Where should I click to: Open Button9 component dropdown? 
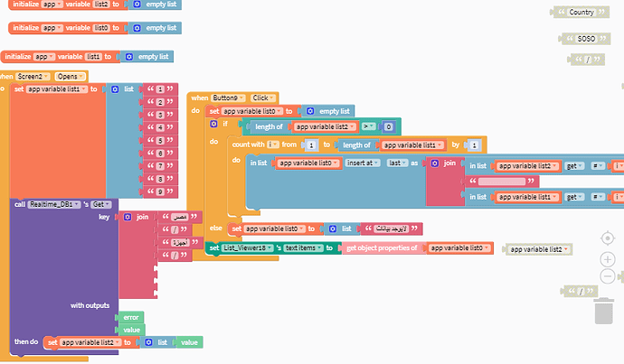coord(228,98)
